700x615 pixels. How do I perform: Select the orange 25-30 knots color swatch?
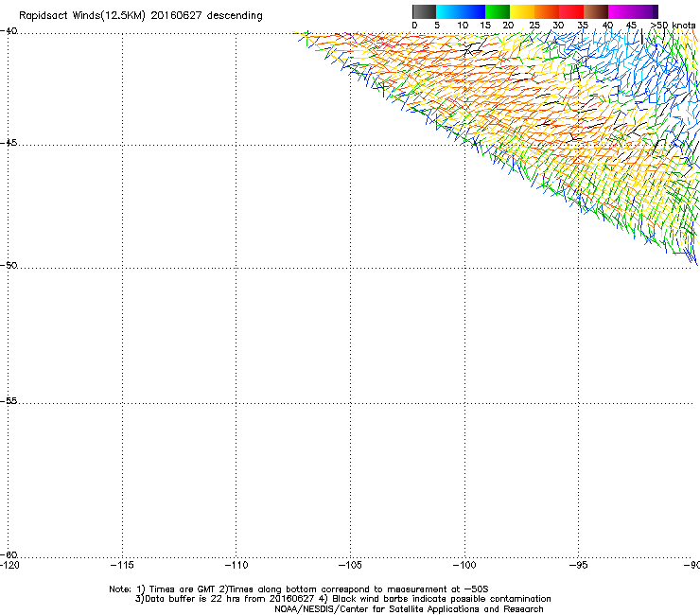(547, 11)
